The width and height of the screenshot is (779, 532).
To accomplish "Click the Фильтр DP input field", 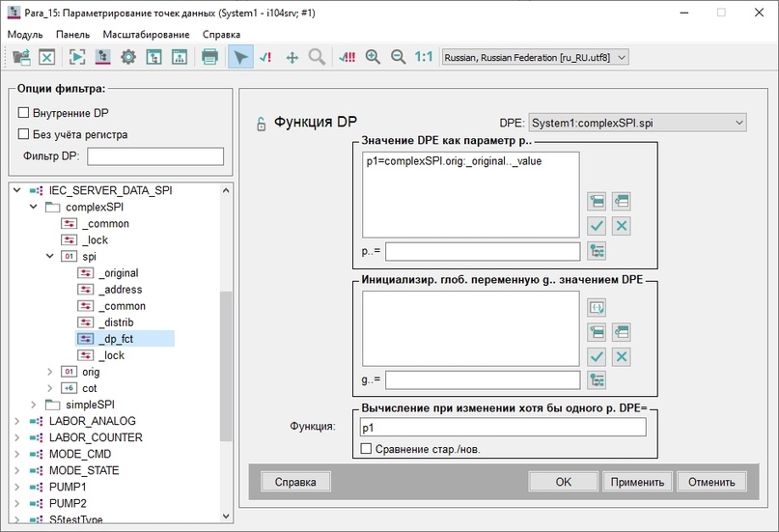I will coord(155,156).
